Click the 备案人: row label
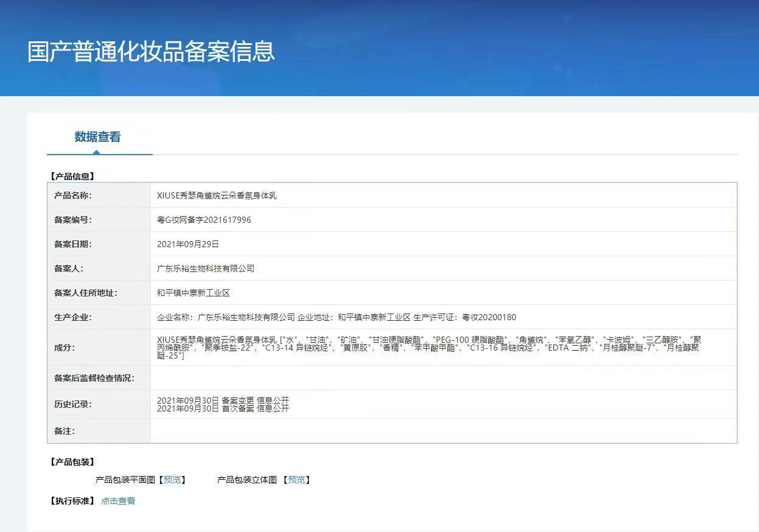Screen dimensions: 759x532 (x=69, y=268)
